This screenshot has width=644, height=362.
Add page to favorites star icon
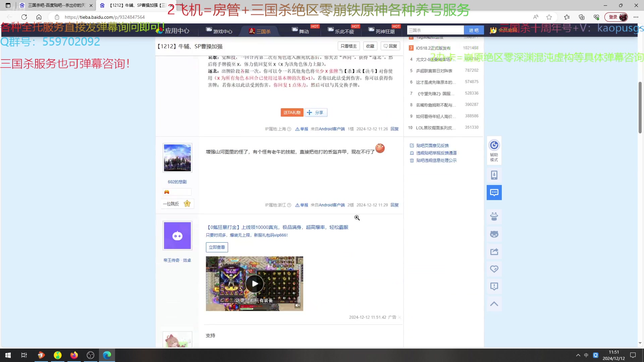(x=549, y=17)
